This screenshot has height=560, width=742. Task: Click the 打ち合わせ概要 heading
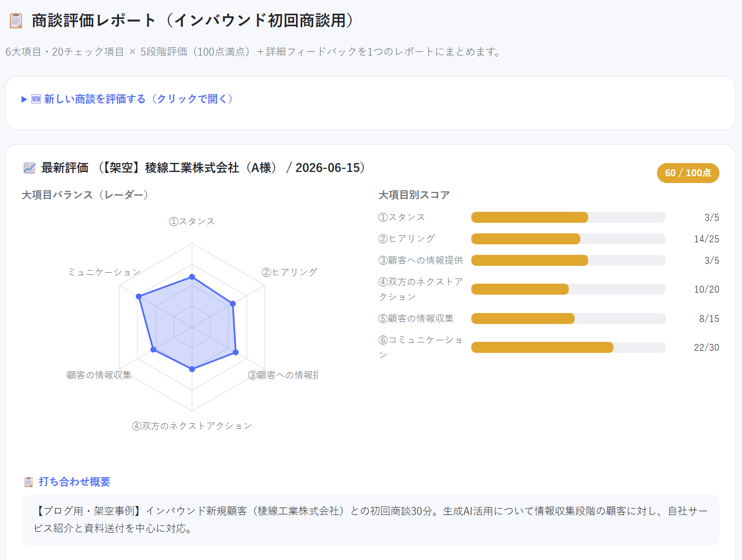[x=75, y=482]
